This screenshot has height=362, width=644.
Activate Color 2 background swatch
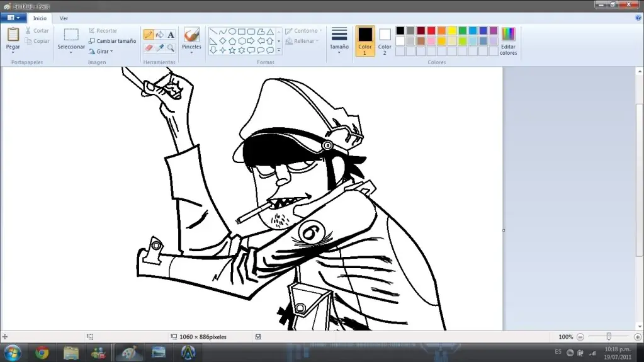point(385,41)
